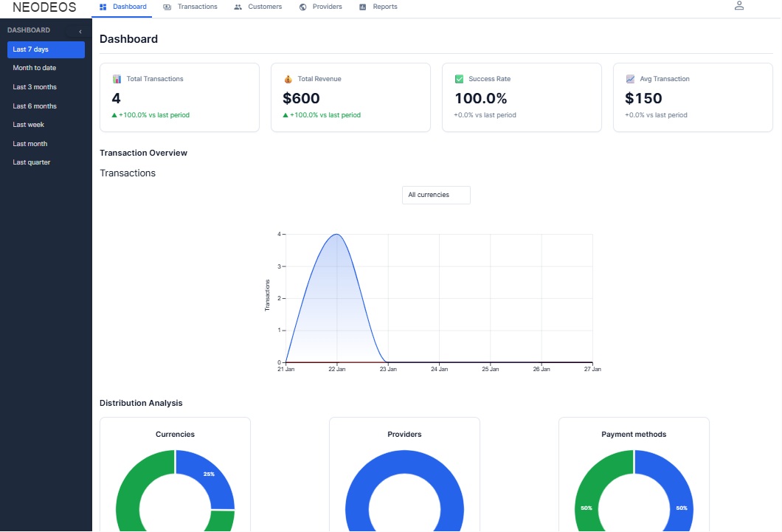Image resolution: width=782 pixels, height=532 pixels.
Task: Click the Avg Transaction trend chart icon
Action: click(x=630, y=79)
